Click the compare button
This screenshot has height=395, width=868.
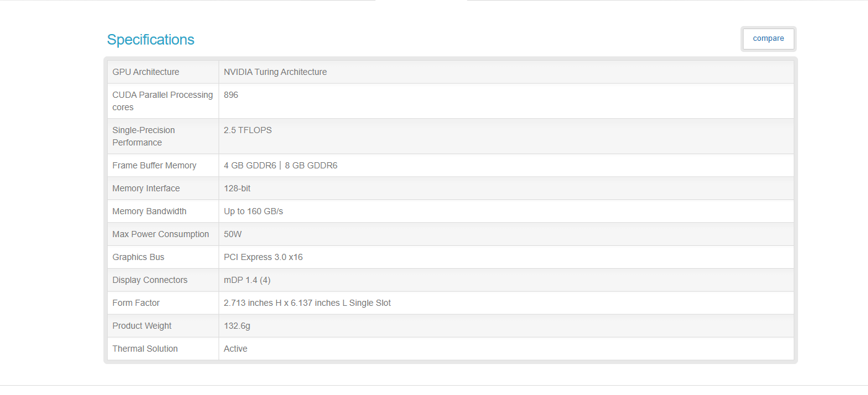coord(768,38)
